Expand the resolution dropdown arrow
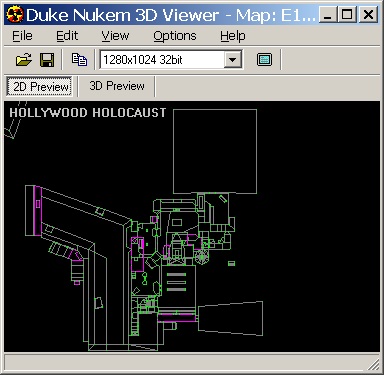The width and height of the screenshot is (384, 375). coord(233,60)
